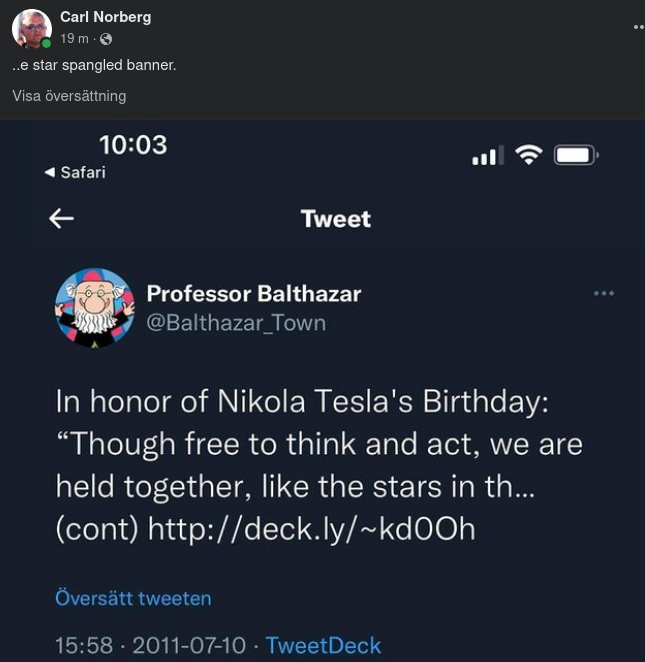
Task: Open the Facebook post options menu
Action: pos(638,27)
